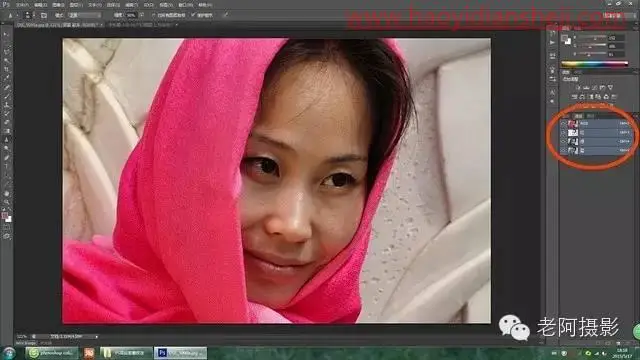Open the Brush panel toggle in options bar
This screenshot has width=640, height=360.
(44, 15)
